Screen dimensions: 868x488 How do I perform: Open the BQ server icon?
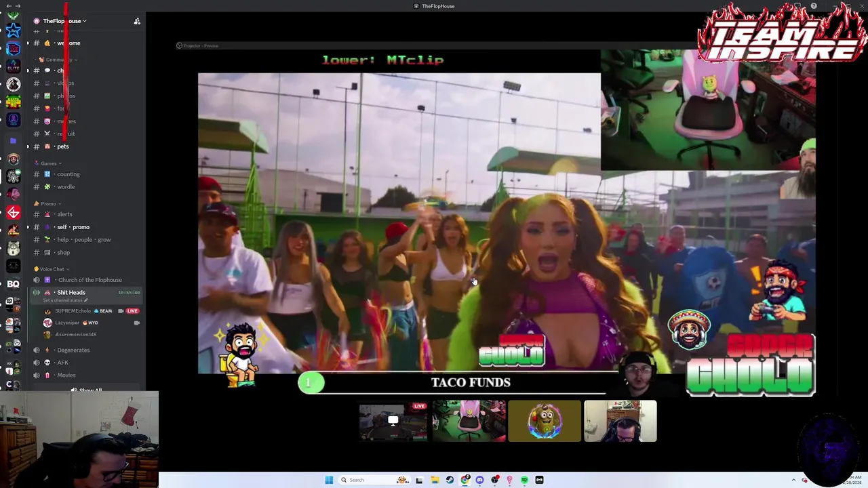(13, 284)
